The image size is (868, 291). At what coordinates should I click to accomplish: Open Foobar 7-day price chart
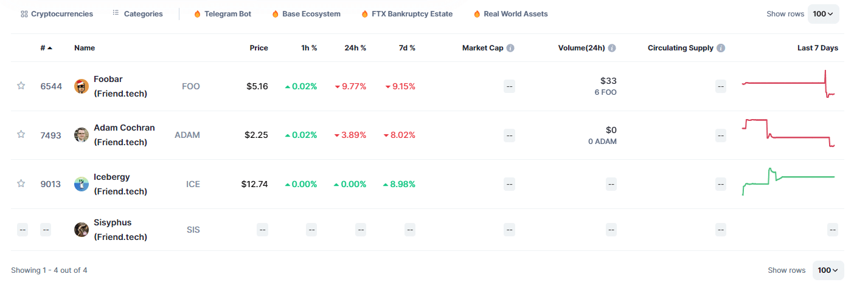click(x=789, y=84)
